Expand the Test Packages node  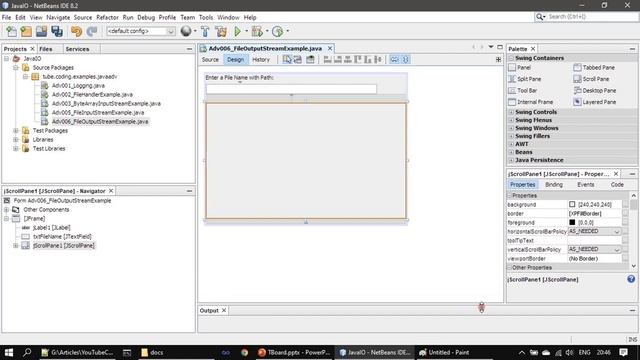[16, 131]
